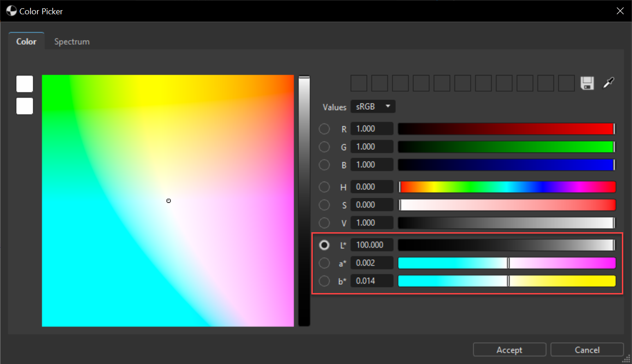Screen dimensions: 632x364
Task: Click the upper white color swatch
Action: coord(24,84)
